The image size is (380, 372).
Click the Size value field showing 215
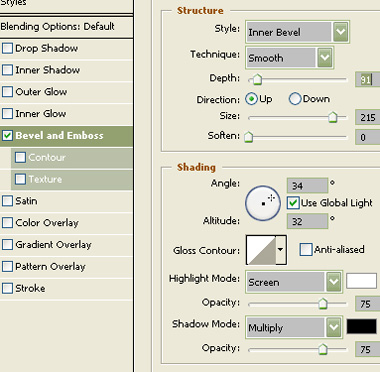368,117
